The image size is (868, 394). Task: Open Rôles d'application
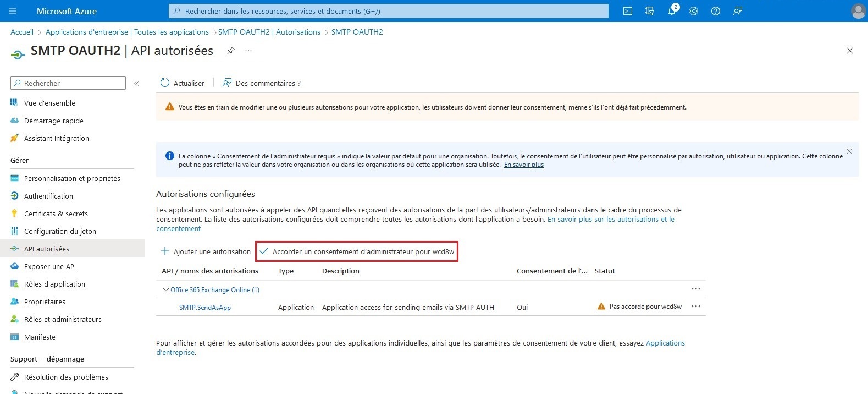click(x=54, y=284)
